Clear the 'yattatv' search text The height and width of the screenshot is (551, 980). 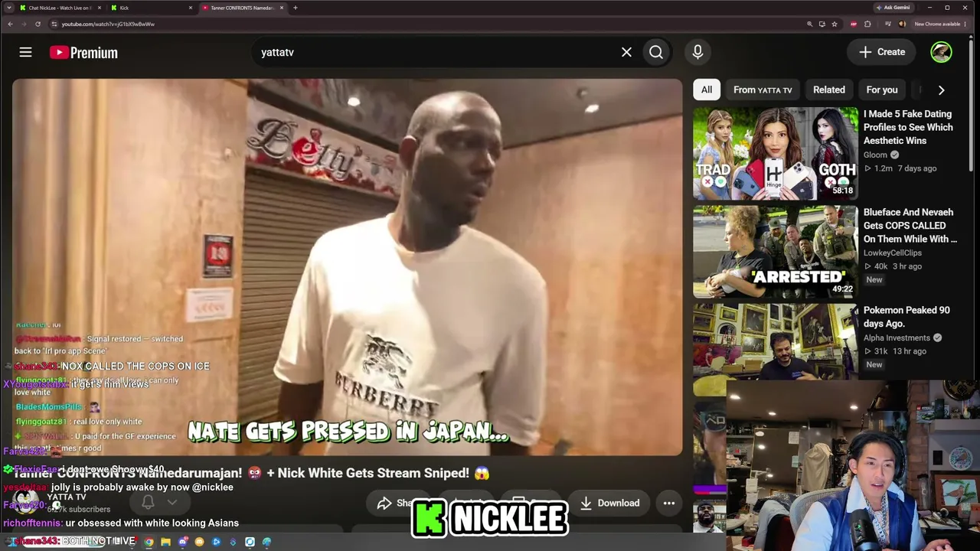626,52
